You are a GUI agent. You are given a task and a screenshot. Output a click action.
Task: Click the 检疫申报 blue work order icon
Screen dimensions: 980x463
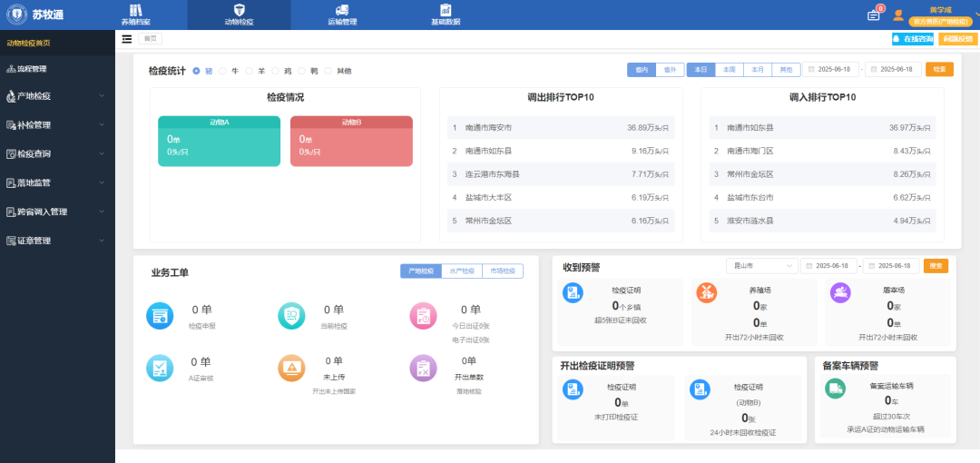pyautogui.click(x=160, y=315)
